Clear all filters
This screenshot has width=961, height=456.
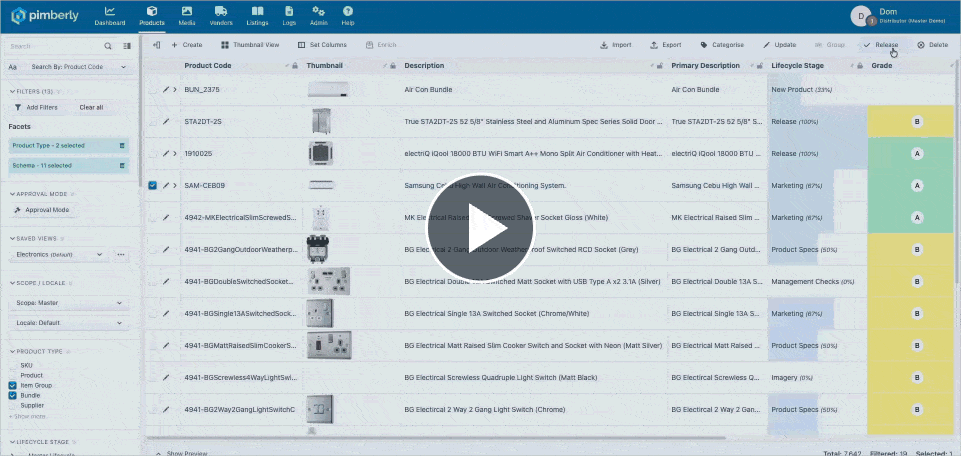click(x=91, y=107)
